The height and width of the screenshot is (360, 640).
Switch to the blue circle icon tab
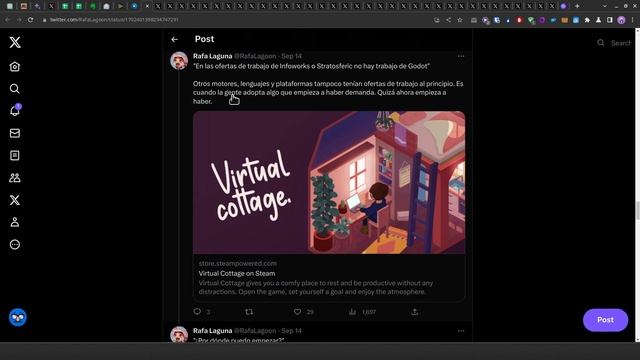click(x=134, y=6)
